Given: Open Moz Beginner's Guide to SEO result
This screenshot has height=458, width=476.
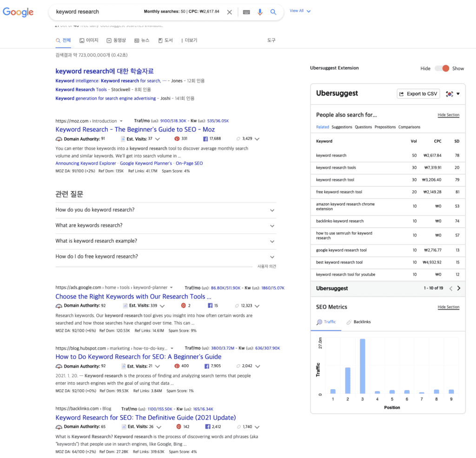Looking at the screenshot, I should point(135,130).
